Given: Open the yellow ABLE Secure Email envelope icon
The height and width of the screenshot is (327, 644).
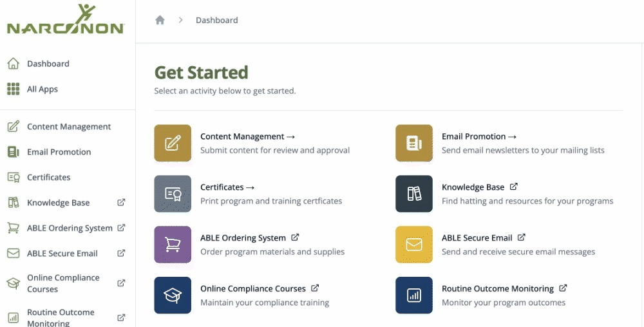Looking at the screenshot, I should pyautogui.click(x=413, y=245).
